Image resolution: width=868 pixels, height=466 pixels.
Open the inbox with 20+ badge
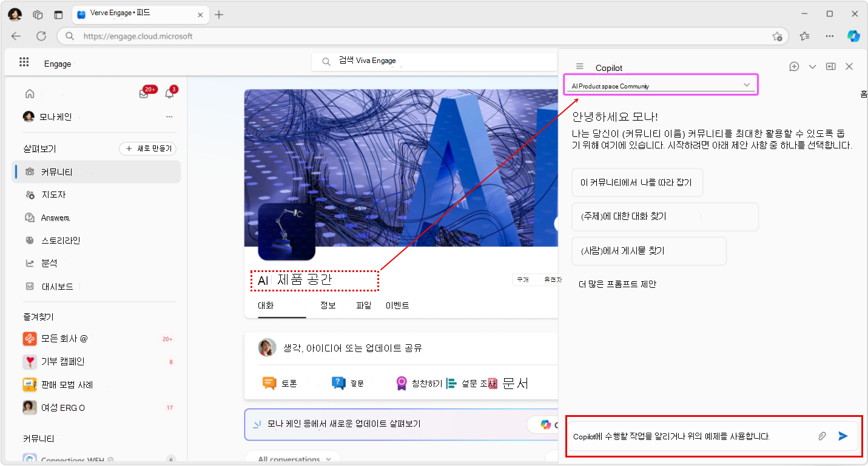tap(144, 93)
